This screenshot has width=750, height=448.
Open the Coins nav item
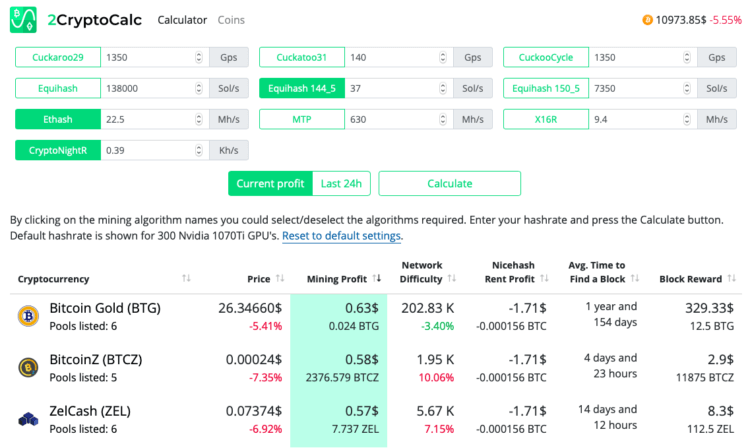[231, 20]
